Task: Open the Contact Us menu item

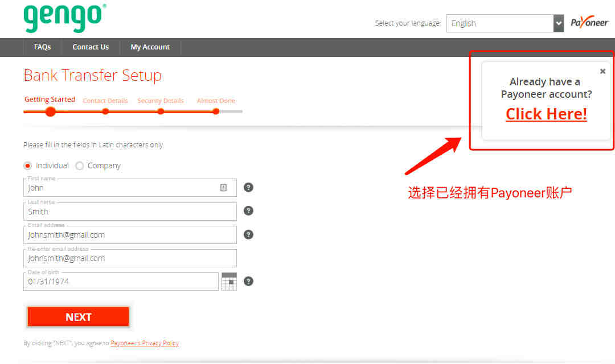Action: [91, 47]
